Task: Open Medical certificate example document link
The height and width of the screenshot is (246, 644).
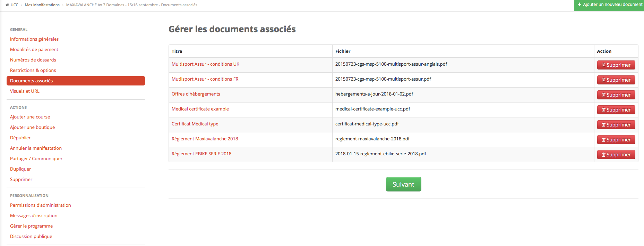Action: 200,109
